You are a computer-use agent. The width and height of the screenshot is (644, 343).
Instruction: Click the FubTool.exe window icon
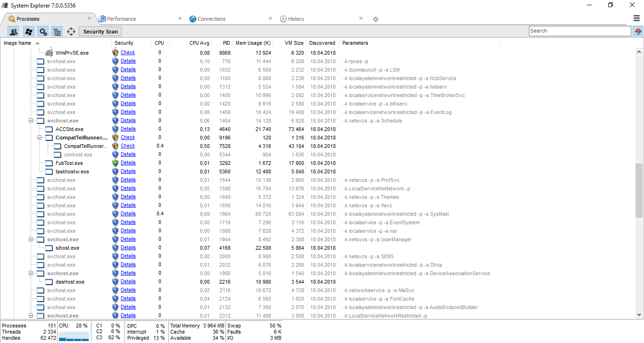pos(49,163)
